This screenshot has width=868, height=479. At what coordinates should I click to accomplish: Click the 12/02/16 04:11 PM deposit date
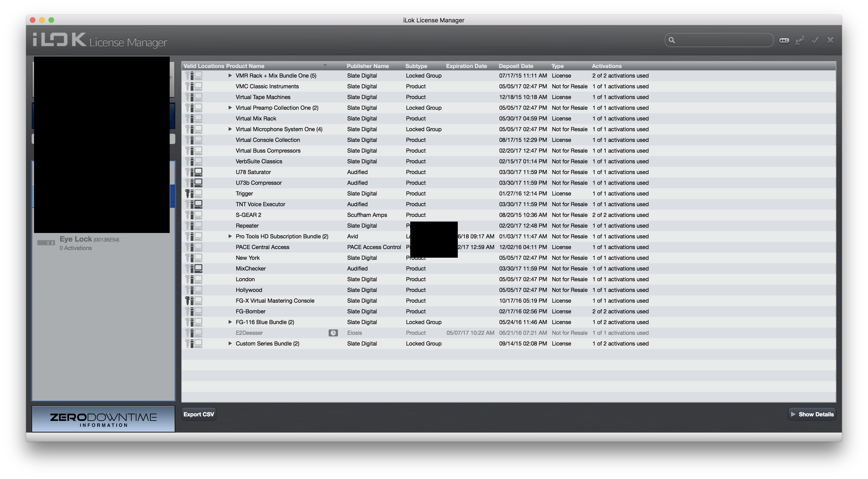523,247
